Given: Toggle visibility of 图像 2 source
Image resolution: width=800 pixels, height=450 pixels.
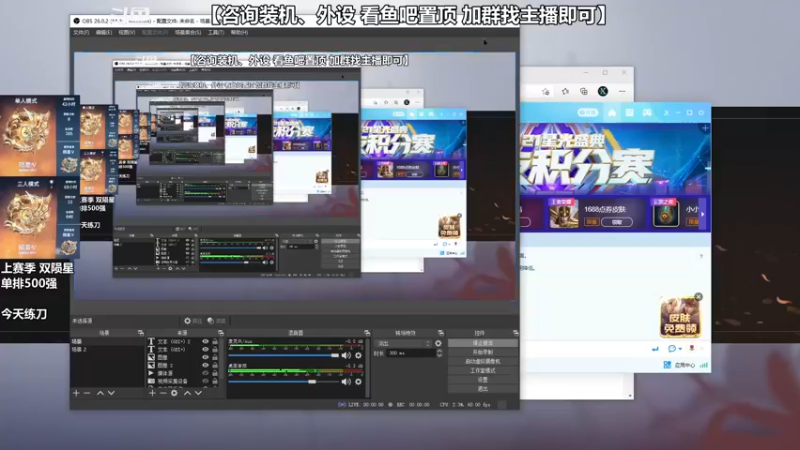Looking at the screenshot, I should (x=206, y=365).
